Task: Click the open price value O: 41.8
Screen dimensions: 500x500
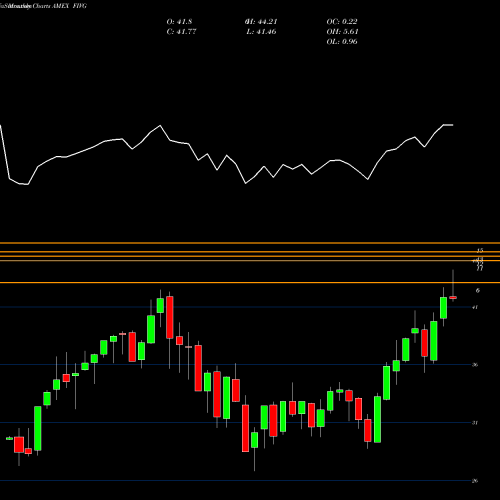Action: coord(179,22)
